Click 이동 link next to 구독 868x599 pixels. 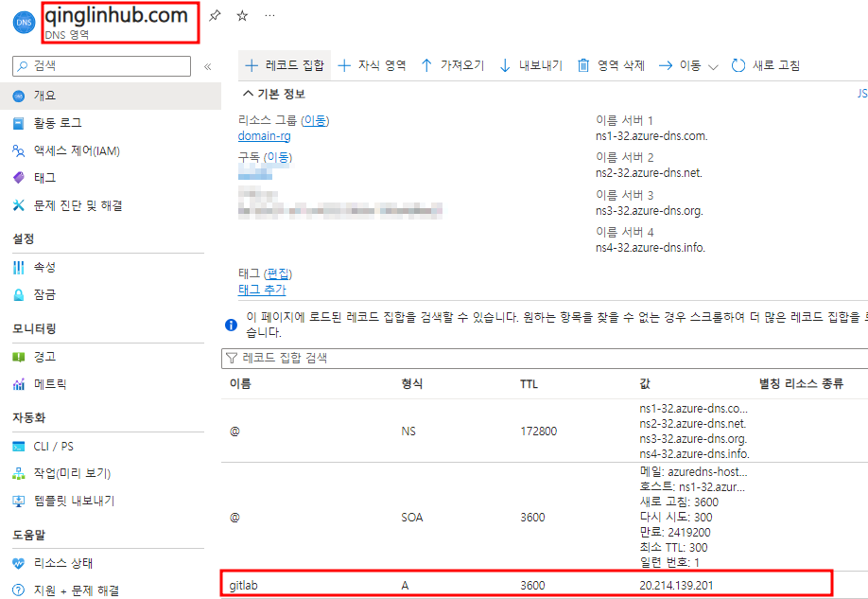[278, 157]
